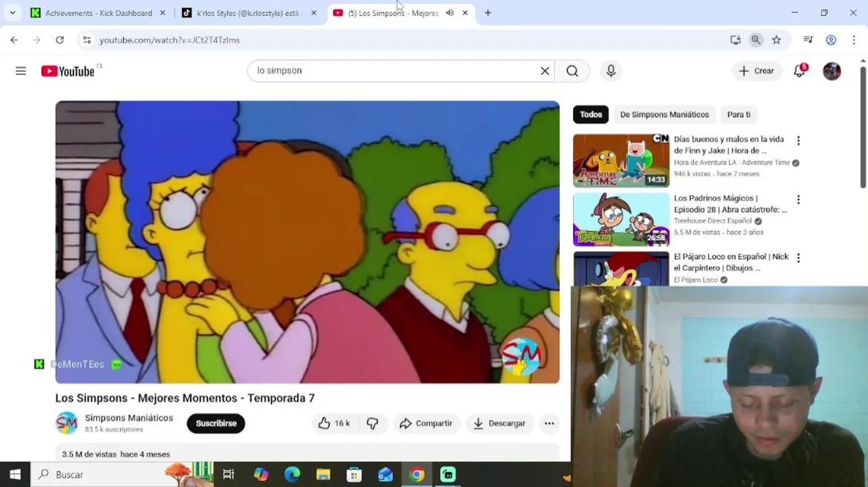Dislike the video with thumbs down
This screenshot has width=868, height=487.
[372, 423]
